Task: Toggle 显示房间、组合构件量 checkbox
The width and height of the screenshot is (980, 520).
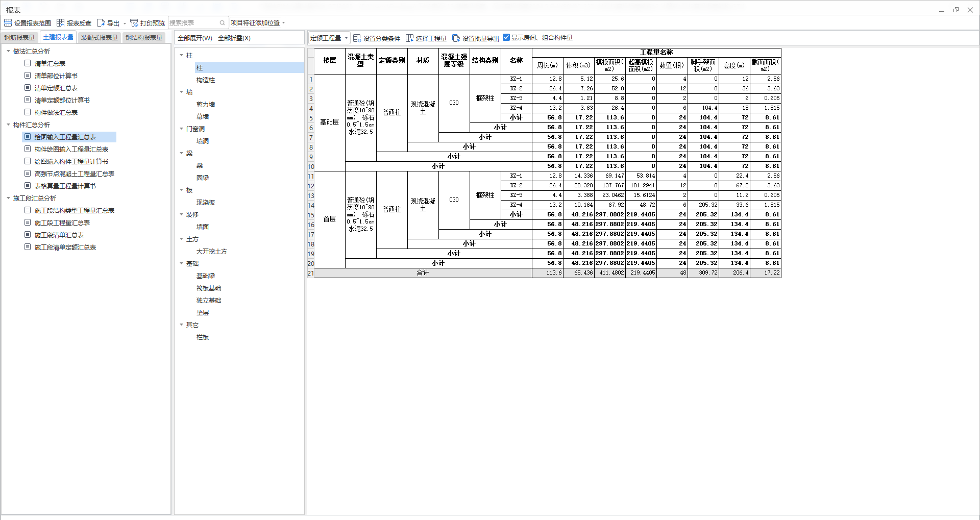Action: point(506,37)
